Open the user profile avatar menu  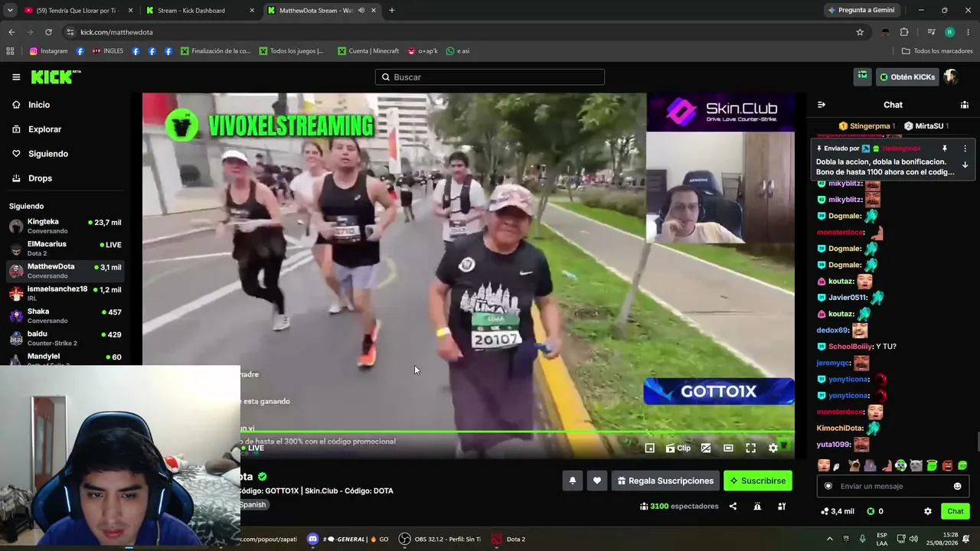tap(951, 77)
